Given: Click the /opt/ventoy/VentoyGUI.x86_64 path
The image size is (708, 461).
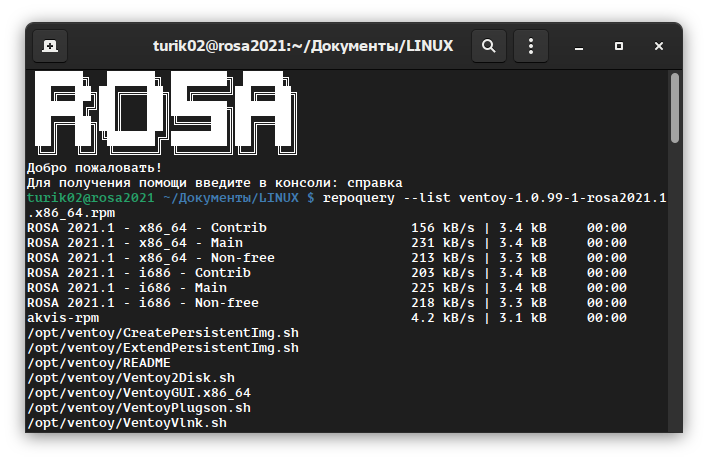Looking at the screenshot, I should [x=138, y=393].
